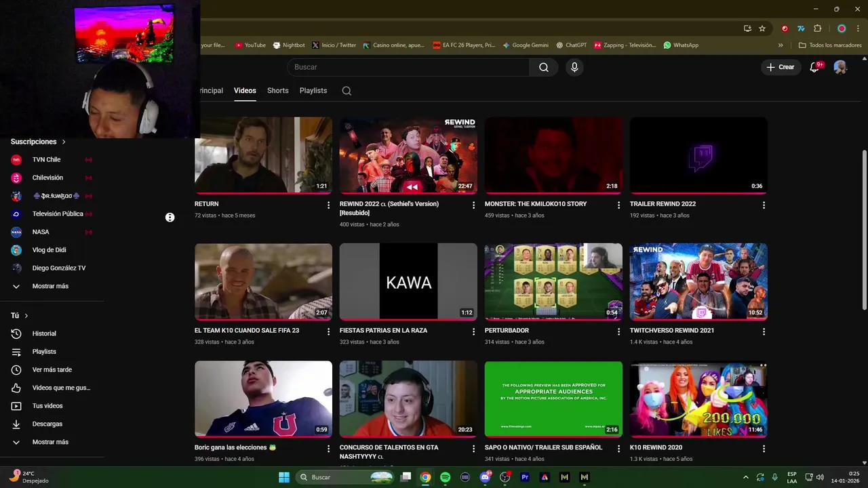Open options menu for TWITCHVERSO REWIND 2021

764,331
